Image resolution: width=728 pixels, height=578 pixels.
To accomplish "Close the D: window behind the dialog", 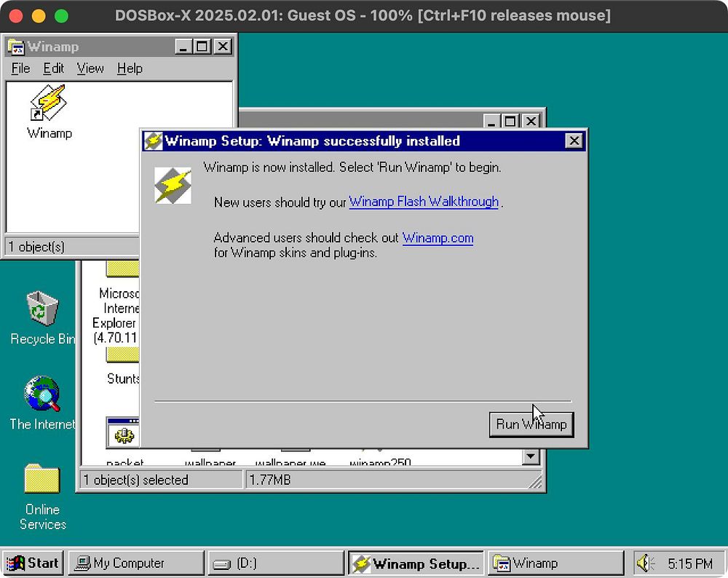I will click(531, 121).
